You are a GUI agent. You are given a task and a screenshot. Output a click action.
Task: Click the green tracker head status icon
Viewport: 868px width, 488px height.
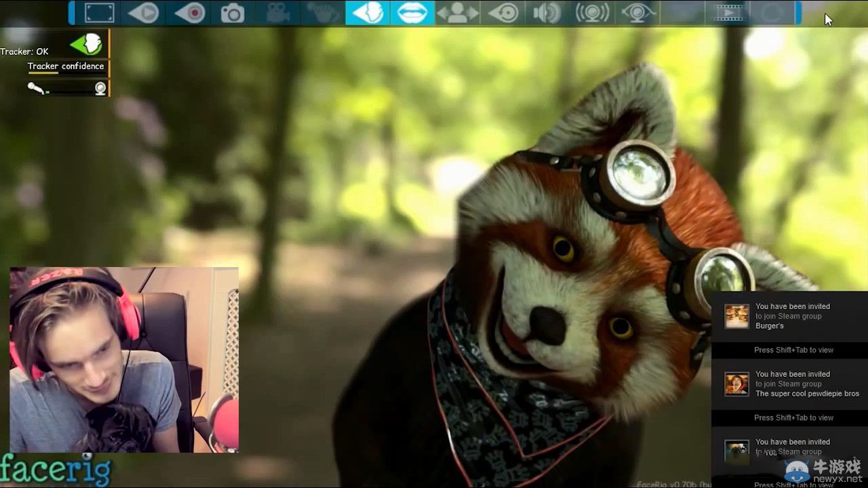coord(86,45)
